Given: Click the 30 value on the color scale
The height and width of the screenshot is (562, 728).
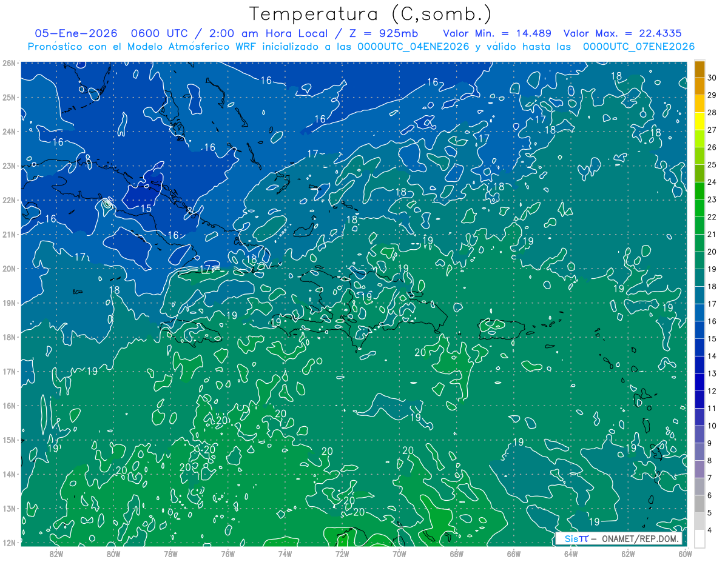Looking at the screenshot, I should (x=712, y=77).
